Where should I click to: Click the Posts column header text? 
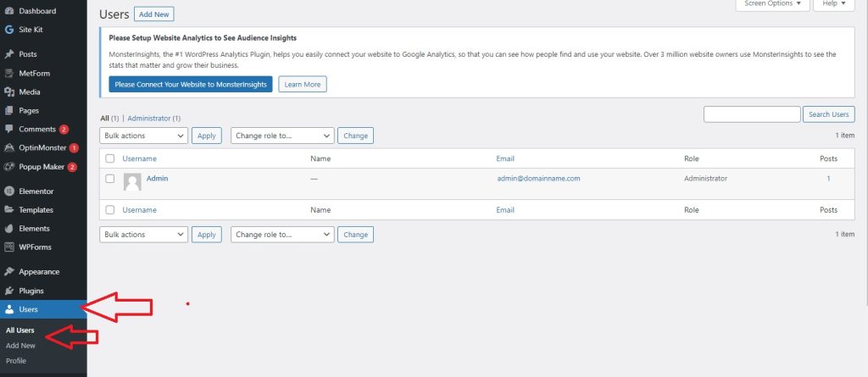[x=828, y=158]
